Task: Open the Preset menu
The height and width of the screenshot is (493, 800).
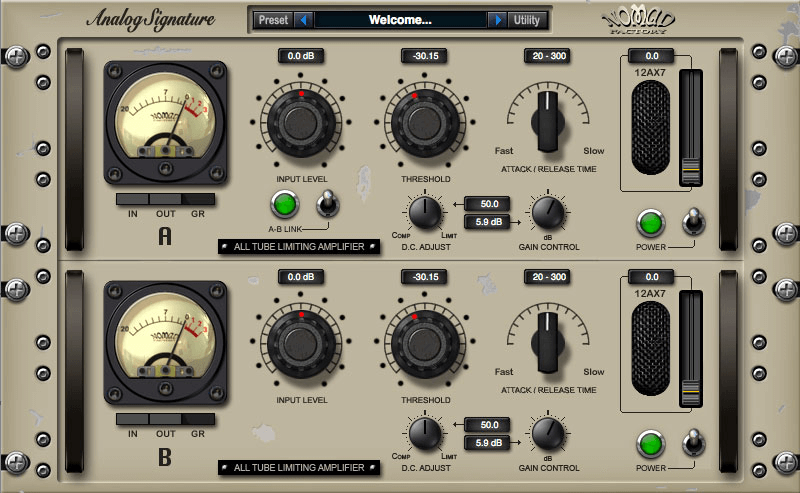Action: (273, 20)
